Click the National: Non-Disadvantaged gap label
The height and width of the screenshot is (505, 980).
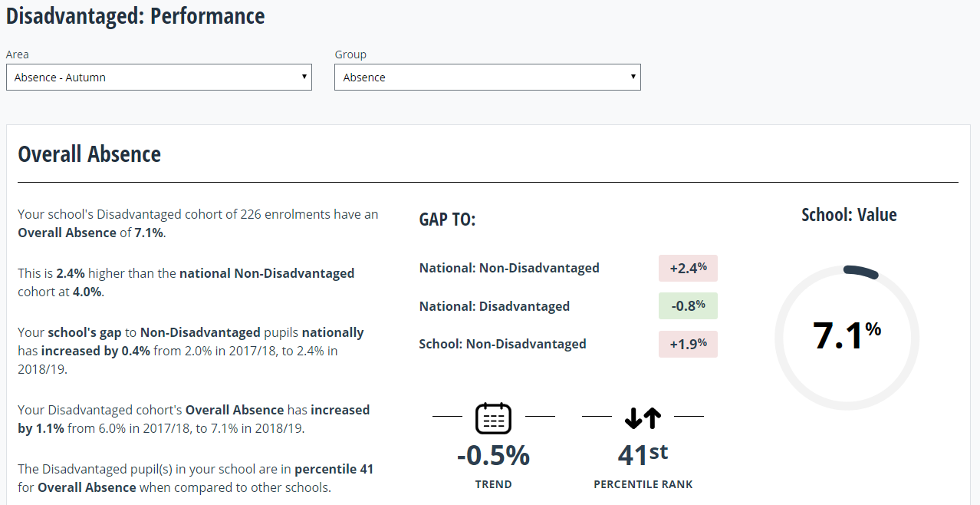click(x=509, y=268)
